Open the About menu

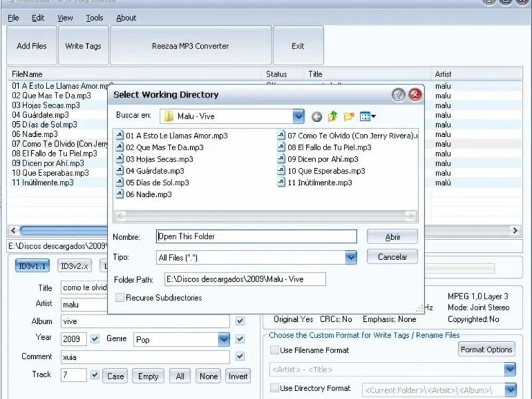(x=126, y=18)
